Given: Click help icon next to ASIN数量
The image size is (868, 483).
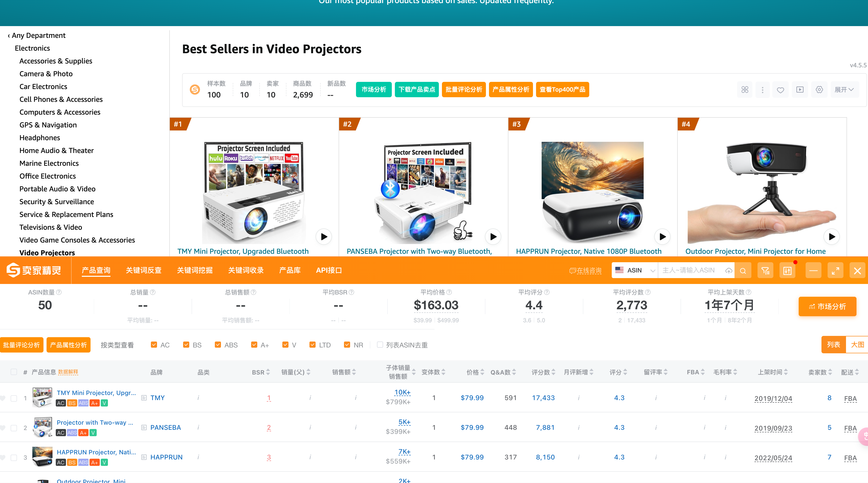Looking at the screenshot, I should pyautogui.click(x=59, y=292).
